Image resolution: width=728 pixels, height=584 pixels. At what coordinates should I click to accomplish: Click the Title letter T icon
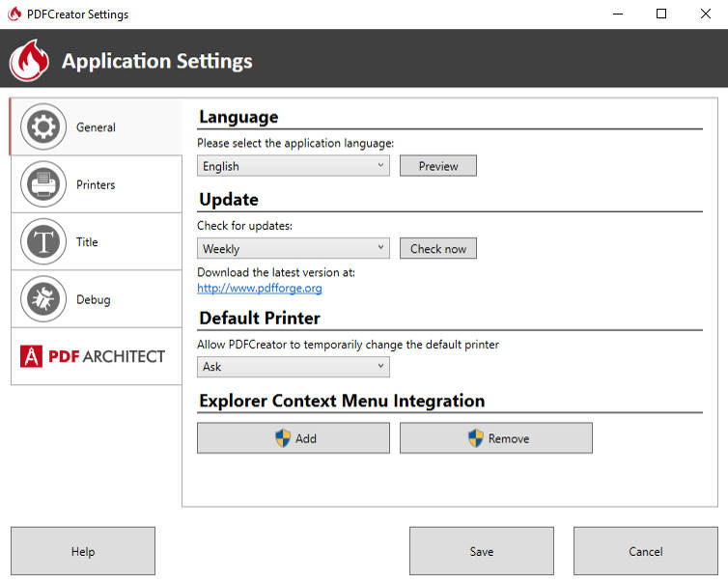(x=43, y=241)
